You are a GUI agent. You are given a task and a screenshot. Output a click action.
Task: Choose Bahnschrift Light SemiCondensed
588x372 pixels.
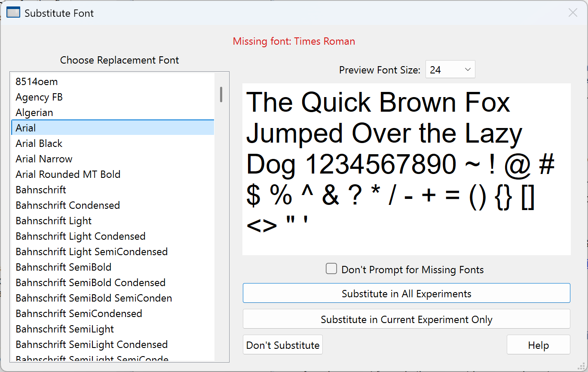click(x=92, y=252)
